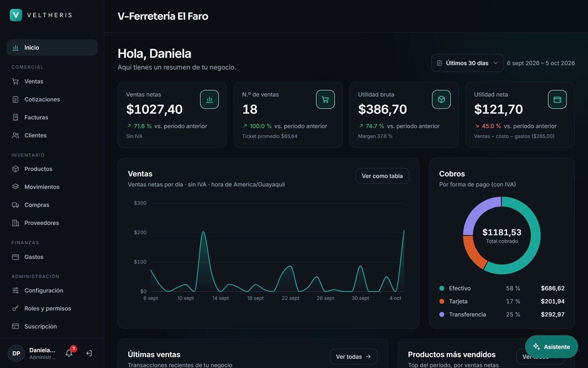Screen dimensions: 588x368
Task: Click the Productos box icon
Action: (16, 169)
